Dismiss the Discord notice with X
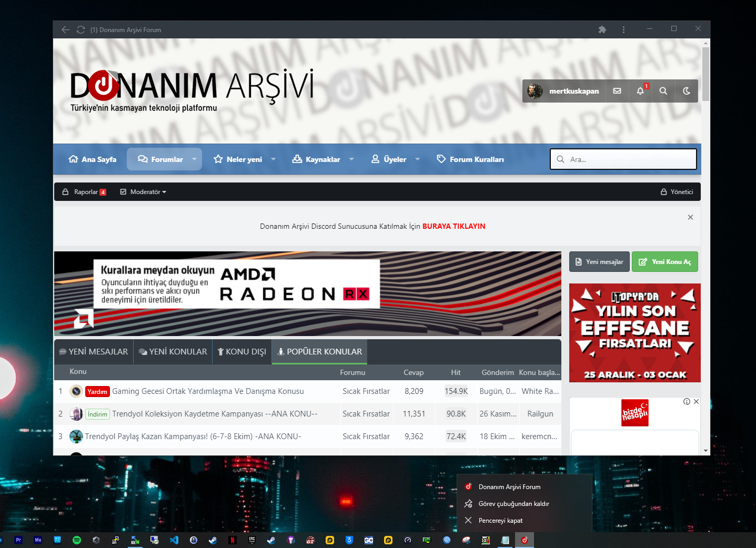Screen dimensions: 756x548 coord(690,217)
